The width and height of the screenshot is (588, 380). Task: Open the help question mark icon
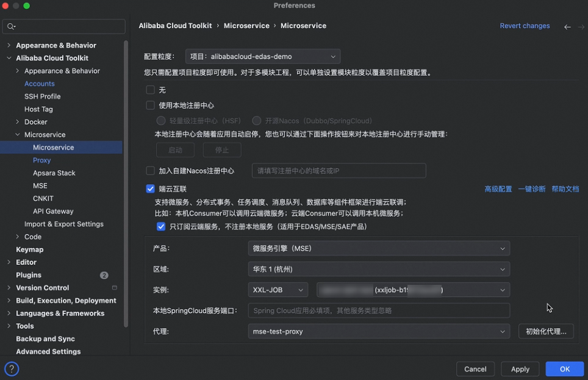[x=12, y=369]
